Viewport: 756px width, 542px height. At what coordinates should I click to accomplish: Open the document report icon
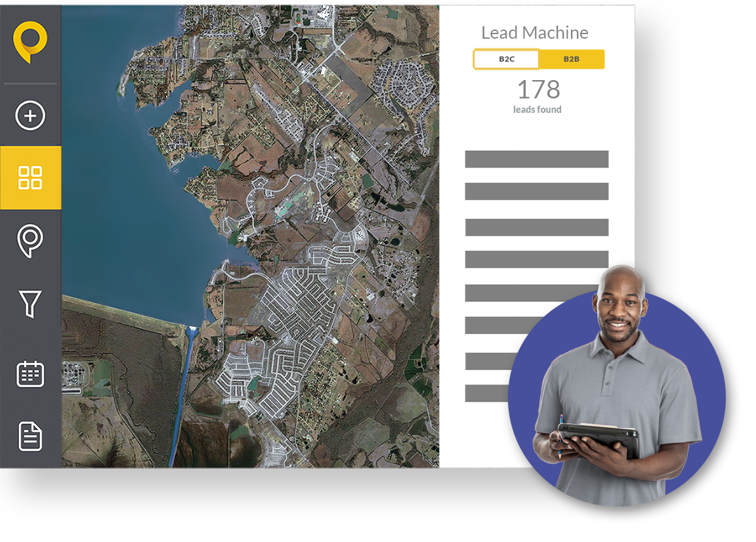(30, 436)
